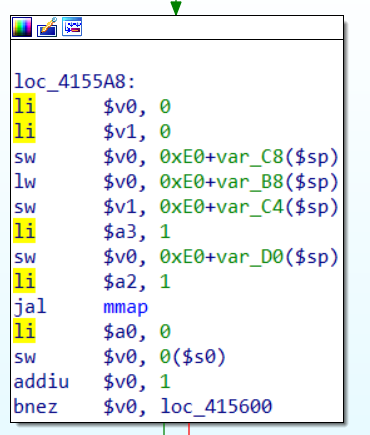Select the loc_4155A8 label
The height and width of the screenshot is (435, 370).
pos(75,82)
